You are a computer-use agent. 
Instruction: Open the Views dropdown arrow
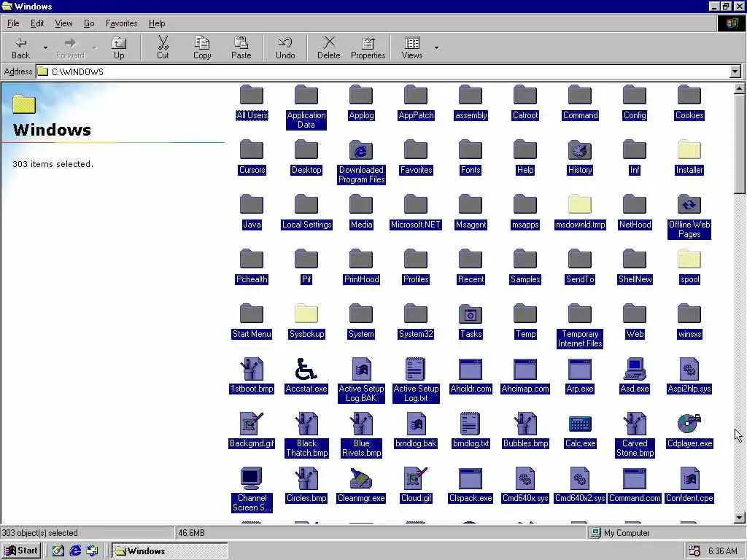(436, 48)
